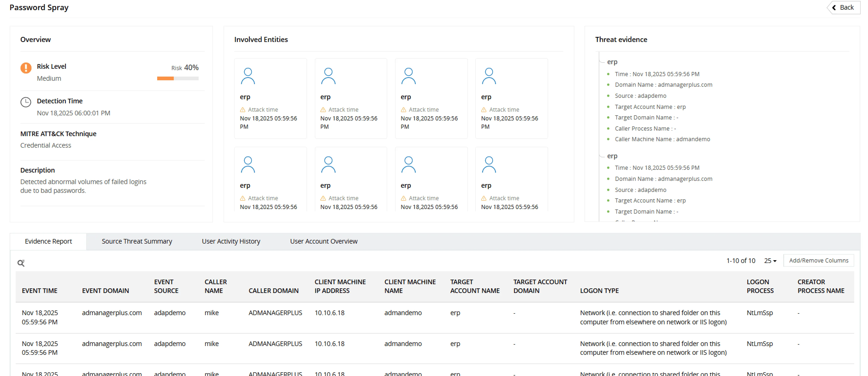
Task: Click the clock icon beside Detection Time
Action: coord(26,102)
